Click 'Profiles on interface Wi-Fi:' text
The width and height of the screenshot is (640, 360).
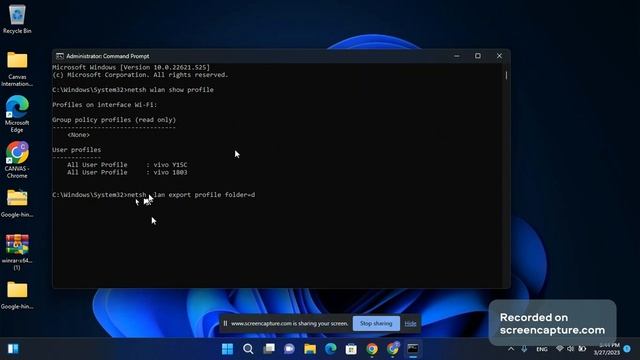tap(104, 105)
